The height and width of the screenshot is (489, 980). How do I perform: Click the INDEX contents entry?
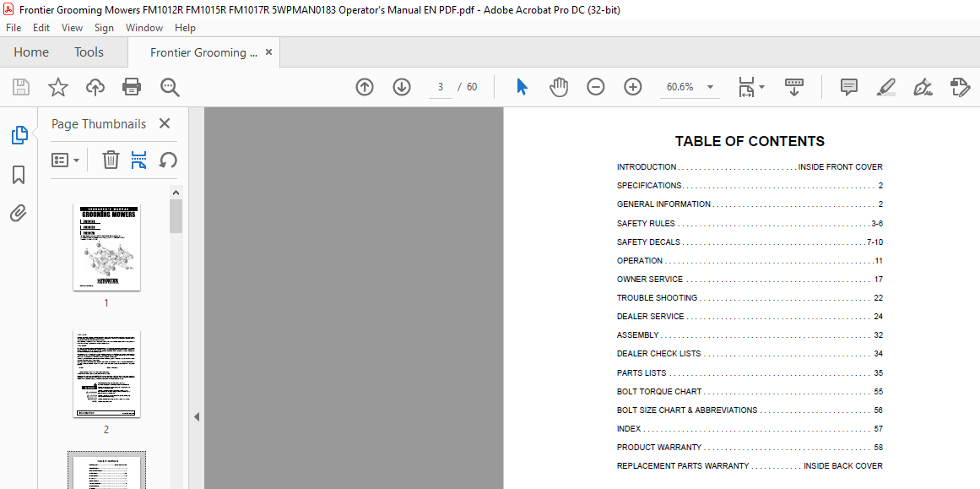click(x=750, y=429)
